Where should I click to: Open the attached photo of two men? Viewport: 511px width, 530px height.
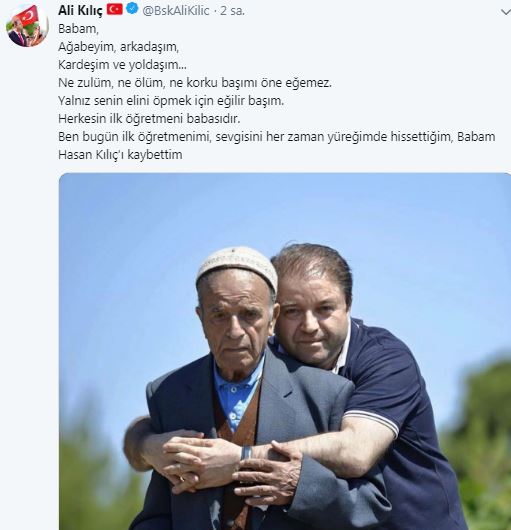click(285, 352)
